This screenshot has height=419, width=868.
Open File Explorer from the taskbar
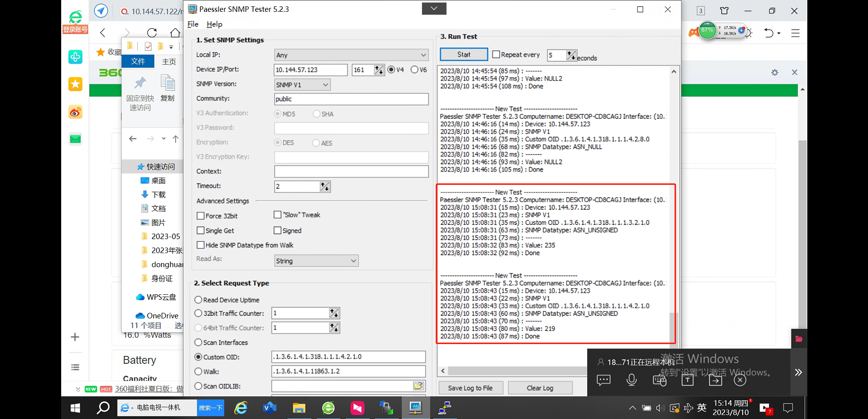[299, 408]
